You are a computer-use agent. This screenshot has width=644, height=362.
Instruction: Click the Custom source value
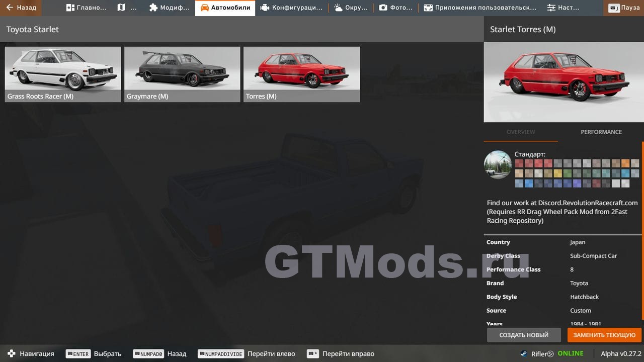tap(581, 310)
